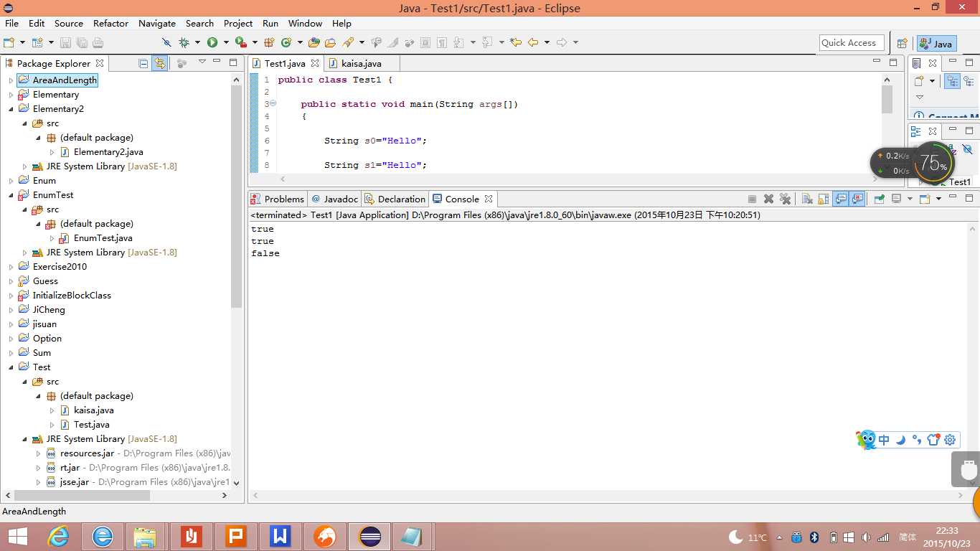
Task: Open the Navigate menu
Action: click(x=157, y=24)
